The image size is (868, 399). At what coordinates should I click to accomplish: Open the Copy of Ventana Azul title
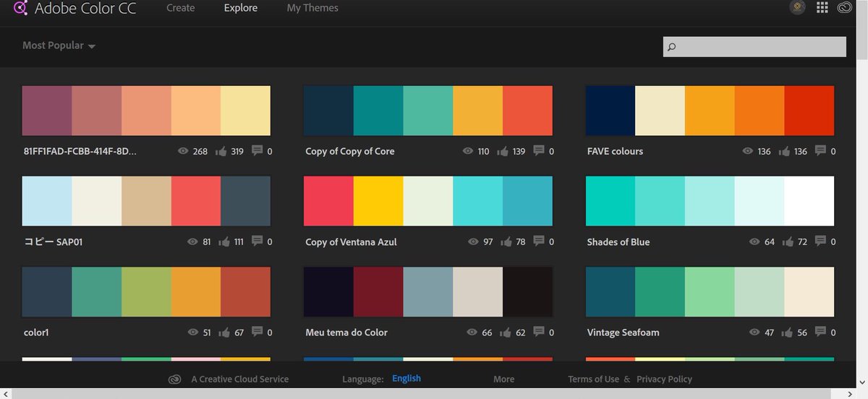(x=351, y=242)
